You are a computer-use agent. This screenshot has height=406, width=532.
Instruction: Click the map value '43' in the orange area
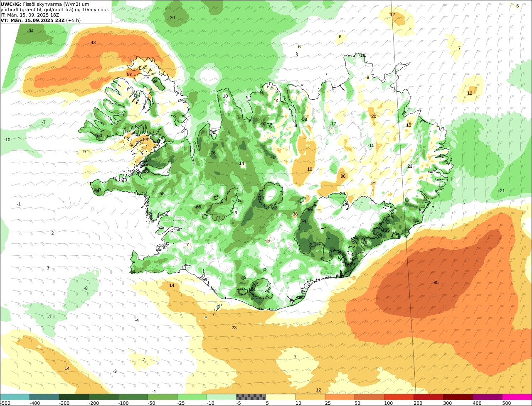point(93,43)
